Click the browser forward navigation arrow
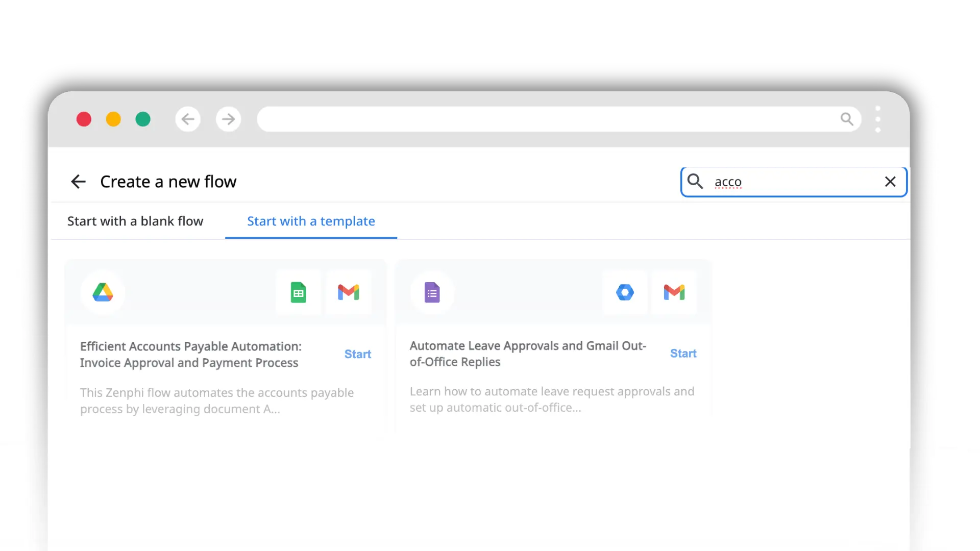The width and height of the screenshot is (980, 551). pyautogui.click(x=228, y=119)
